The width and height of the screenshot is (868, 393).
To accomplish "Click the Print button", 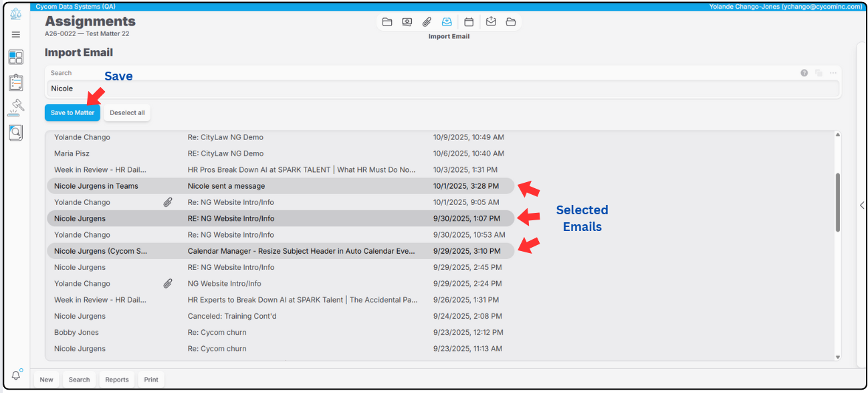I will (151, 380).
